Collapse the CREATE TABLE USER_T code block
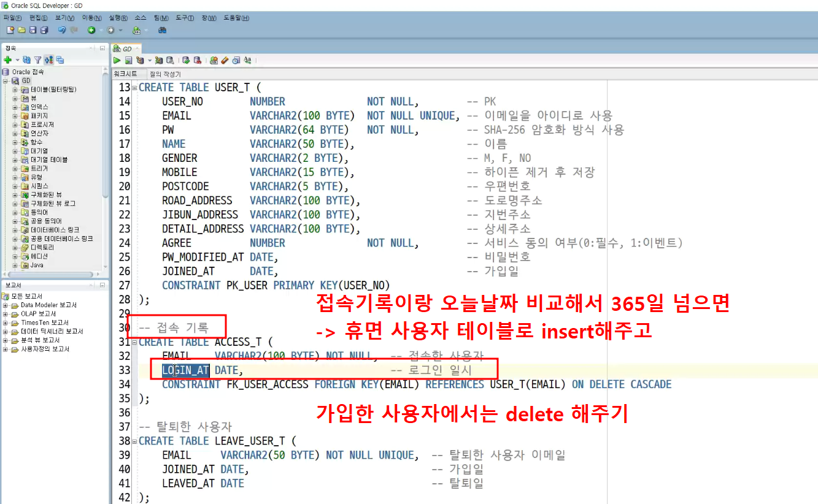Screen dimensions: 818x504 135,88
